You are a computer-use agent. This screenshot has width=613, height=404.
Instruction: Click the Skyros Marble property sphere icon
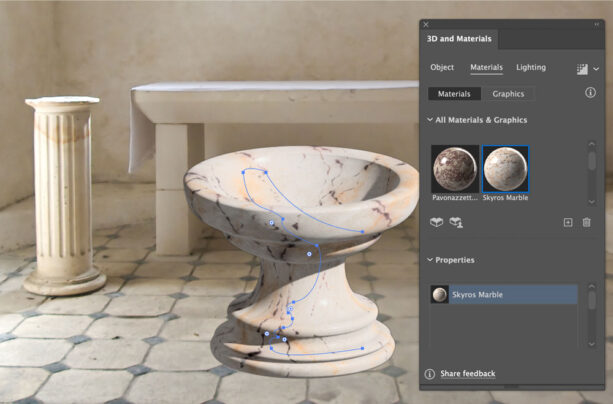439,295
